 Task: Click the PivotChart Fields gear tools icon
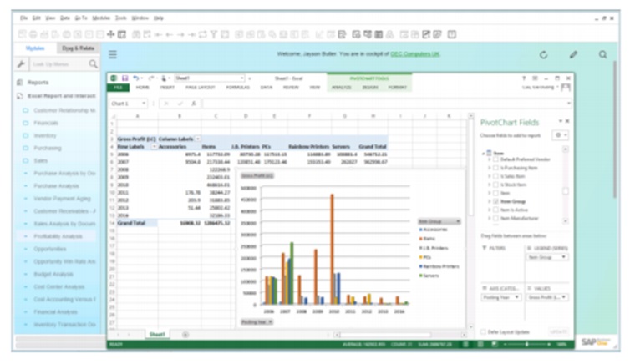coord(561,135)
